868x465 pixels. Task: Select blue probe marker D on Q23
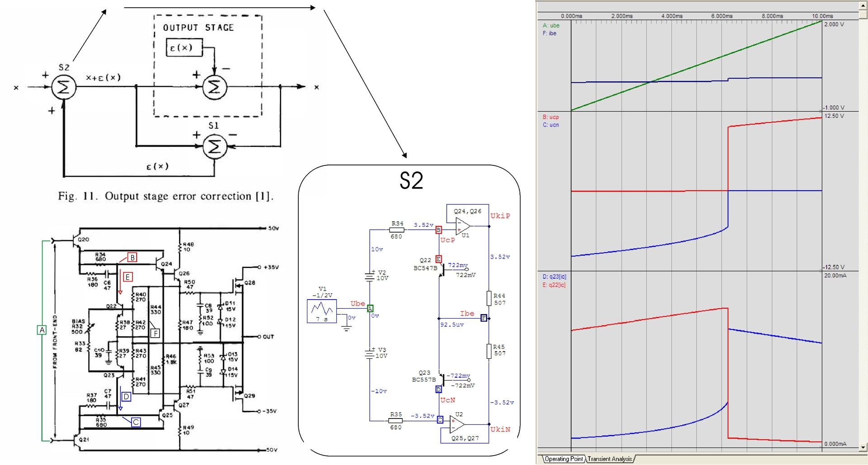pyautogui.click(x=438, y=389)
